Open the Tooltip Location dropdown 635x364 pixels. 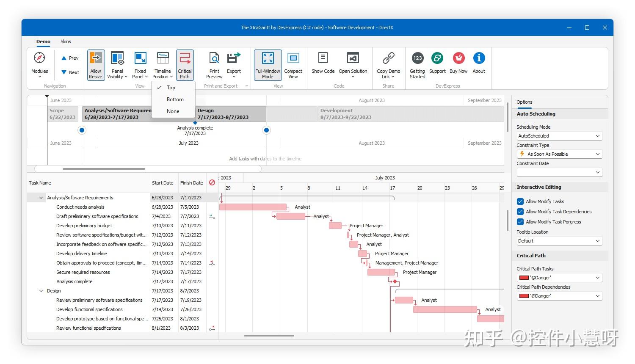[x=598, y=240]
